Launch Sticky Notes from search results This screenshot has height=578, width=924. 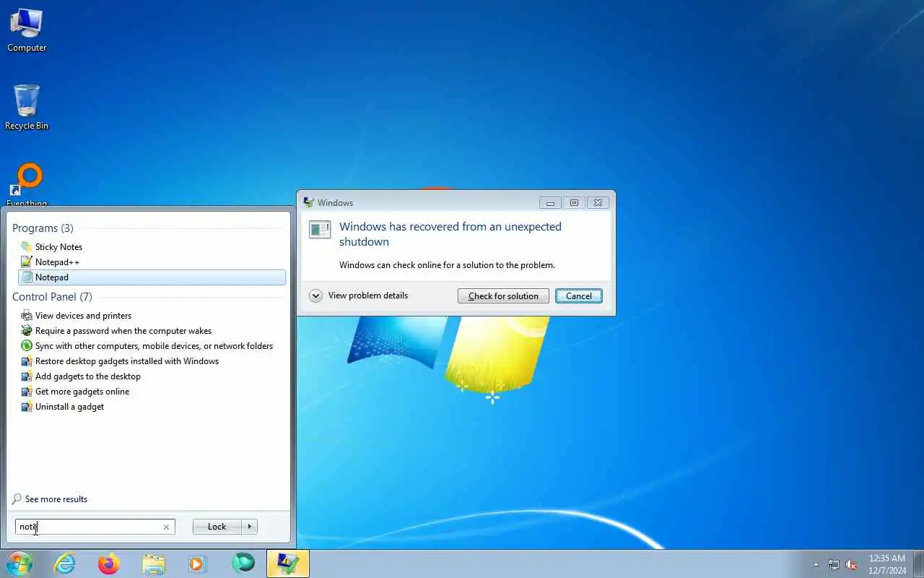(x=152, y=246)
